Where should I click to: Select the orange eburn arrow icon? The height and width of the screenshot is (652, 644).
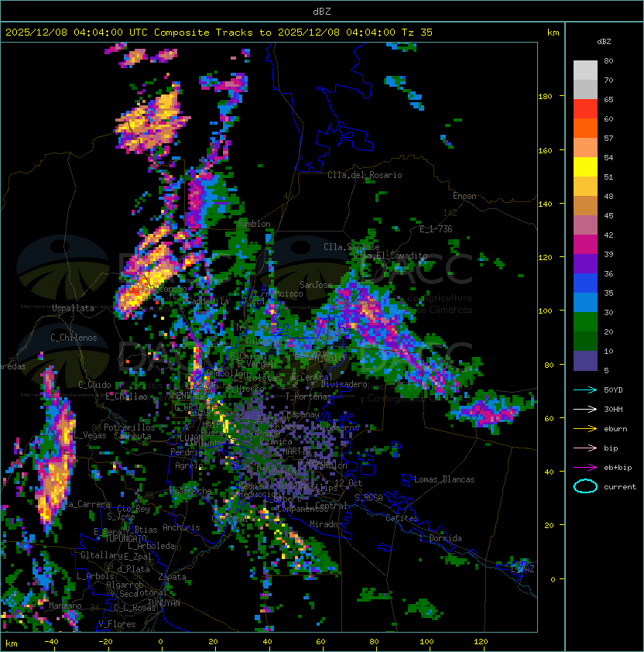(585, 428)
